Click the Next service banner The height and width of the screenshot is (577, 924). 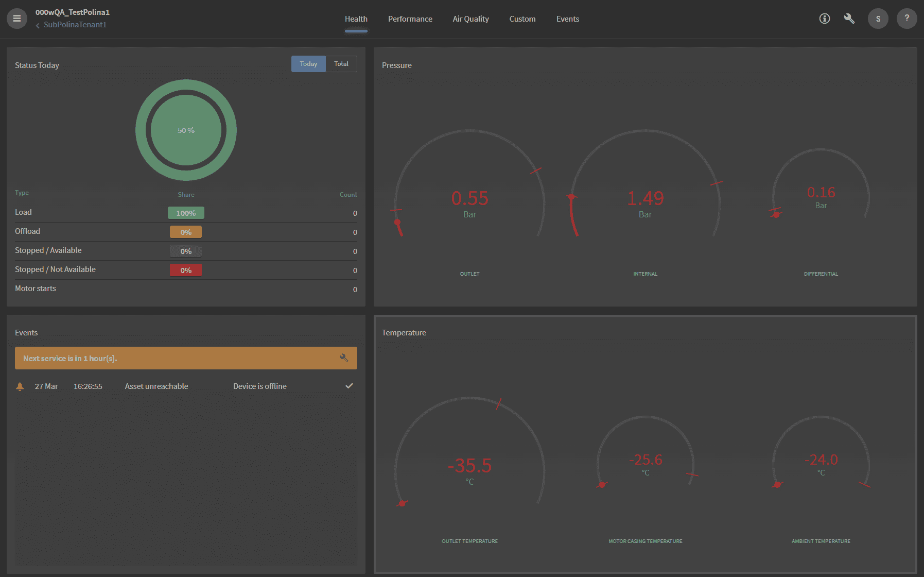(186, 358)
